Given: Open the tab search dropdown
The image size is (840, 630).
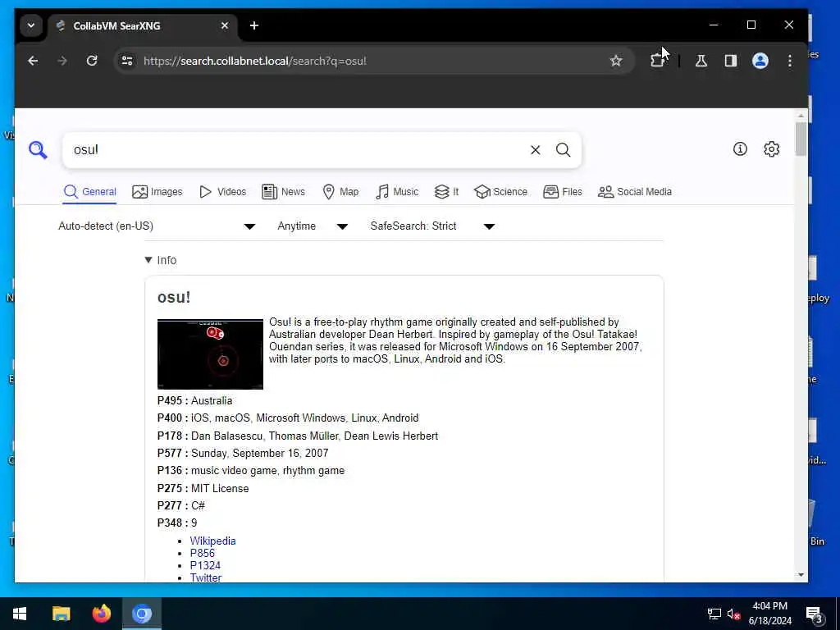Looking at the screenshot, I should (31, 25).
